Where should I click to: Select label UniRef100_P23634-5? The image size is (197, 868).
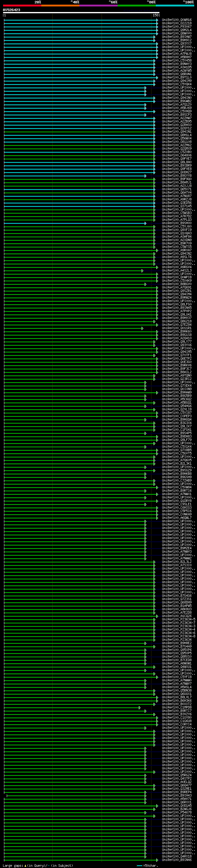(179, 619)
